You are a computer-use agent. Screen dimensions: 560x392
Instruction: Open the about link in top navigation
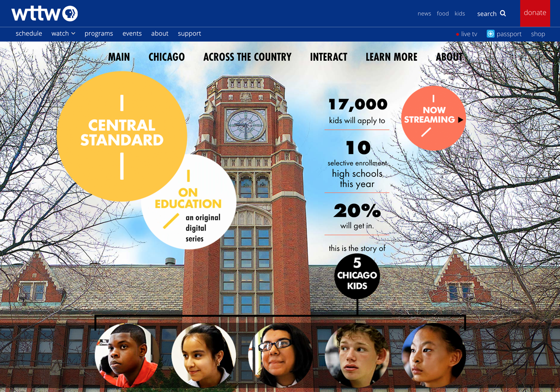point(160,34)
